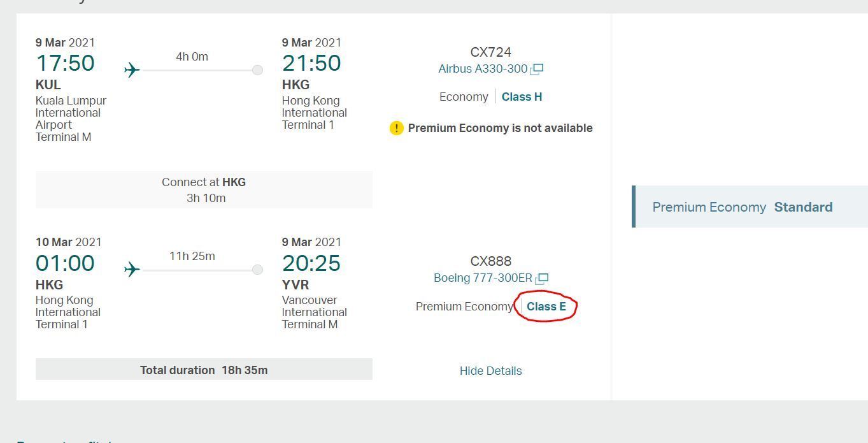868x443 pixels.
Task: Open the Airbus A330-300 aircraft link
Action: pos(483,69)
